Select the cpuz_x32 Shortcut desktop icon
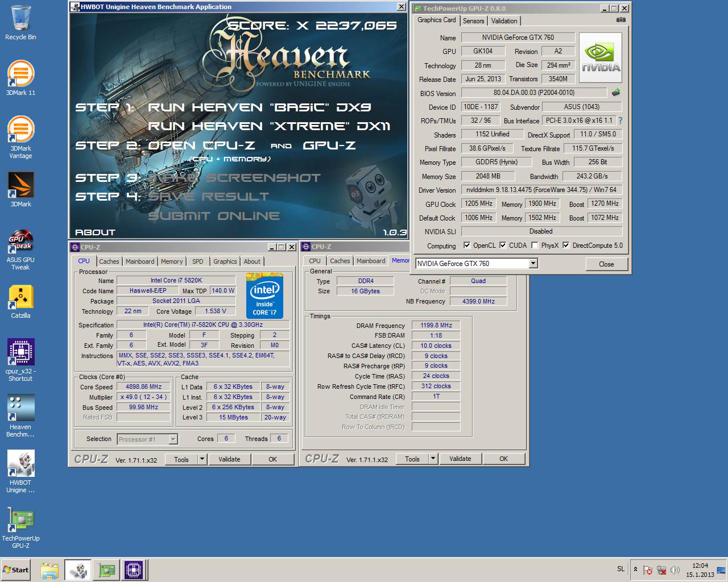Image resolution: width=728 pixels, height=582 pixels. (x=20, y=360)
